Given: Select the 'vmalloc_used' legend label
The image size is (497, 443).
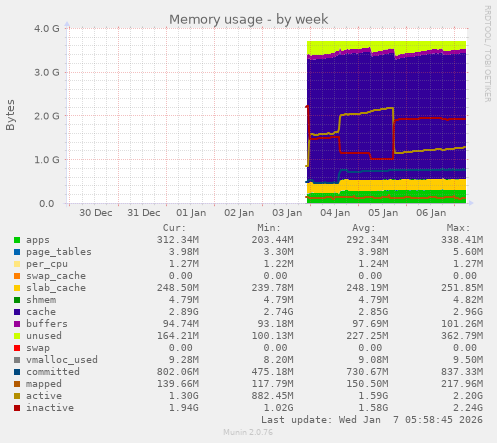Looking at the screenshot, I should coord(62,360).
